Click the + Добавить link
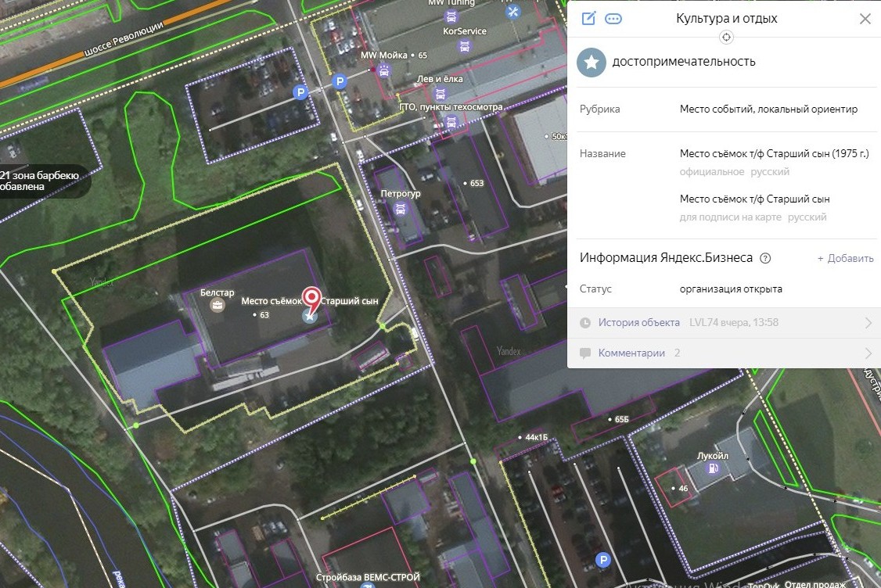The image size is (881, 588). click(845, 258)
